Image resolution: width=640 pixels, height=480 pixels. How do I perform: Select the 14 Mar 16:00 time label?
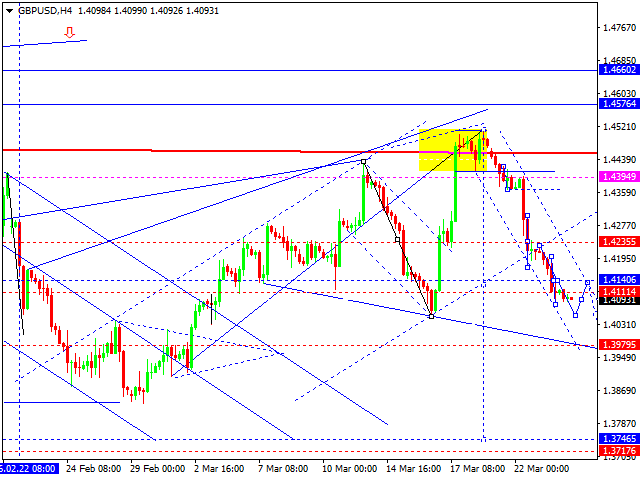[413, 469]
